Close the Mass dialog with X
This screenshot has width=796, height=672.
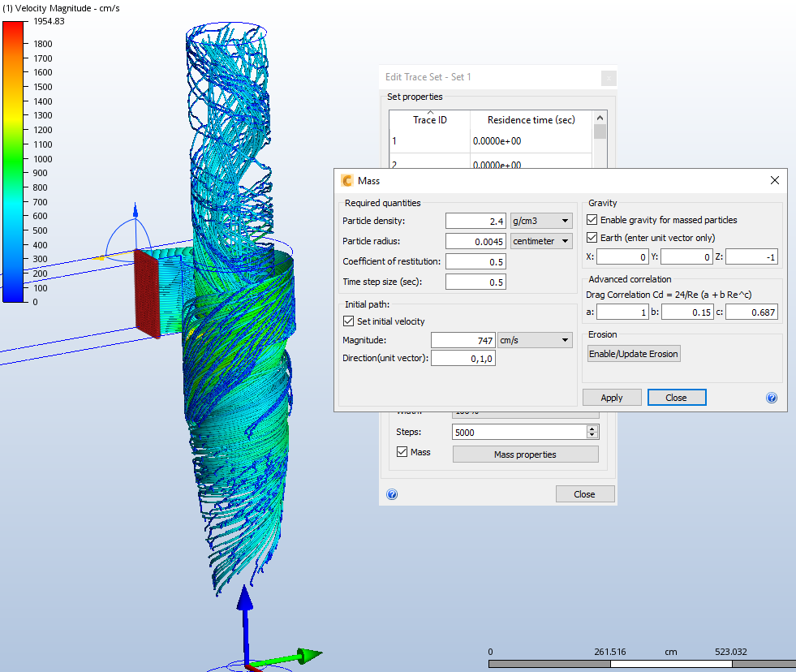774,180
